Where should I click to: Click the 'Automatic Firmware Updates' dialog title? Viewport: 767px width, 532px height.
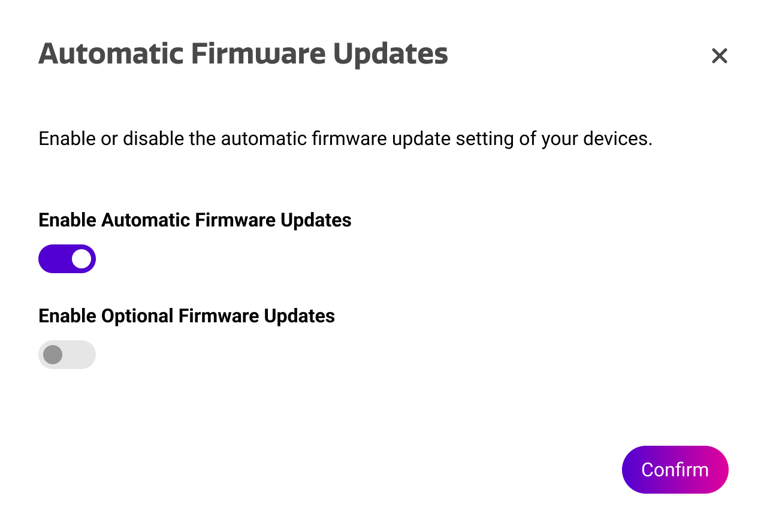(243, 54)
